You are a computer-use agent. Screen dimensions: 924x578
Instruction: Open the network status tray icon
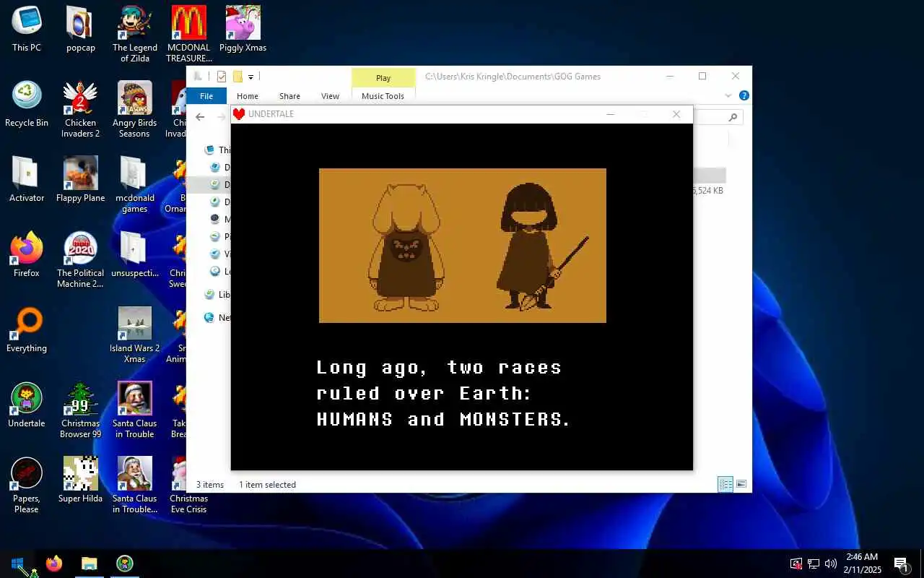pos(814,564)
